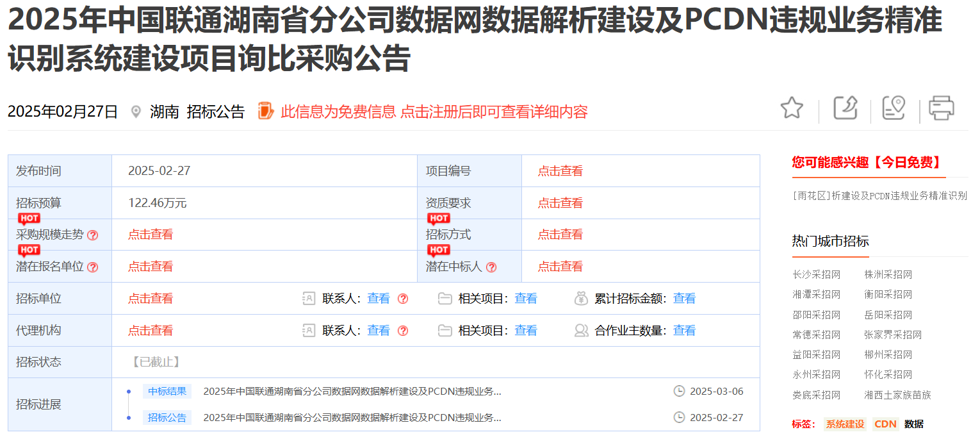View the 项目编号 via 点击查看

[x=560, y=171]
